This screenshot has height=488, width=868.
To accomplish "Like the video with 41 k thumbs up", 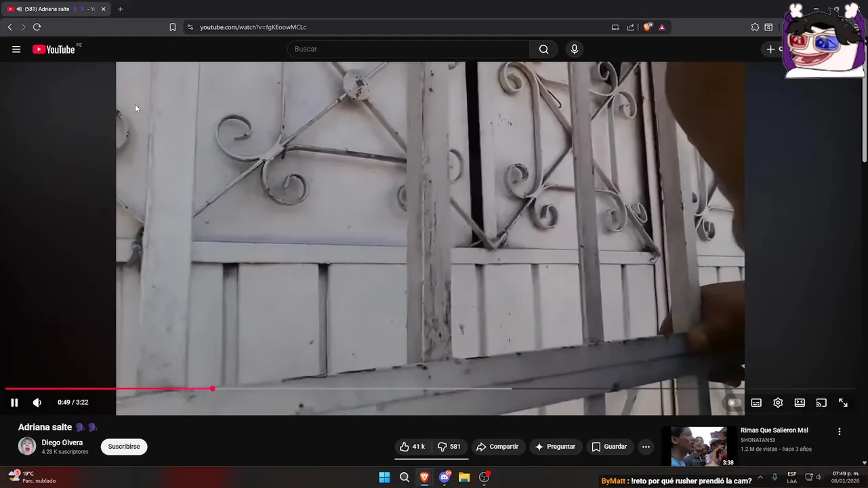I will (x=413, y=447).
